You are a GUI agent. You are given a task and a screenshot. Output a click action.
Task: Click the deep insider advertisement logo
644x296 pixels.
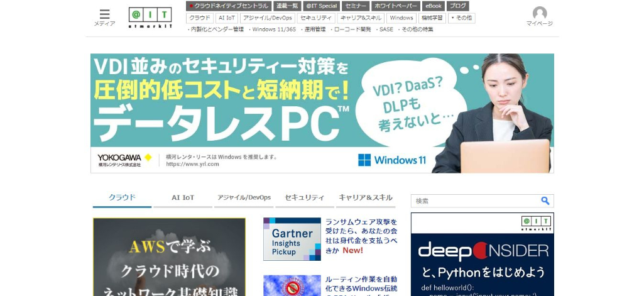click(483, 251)
